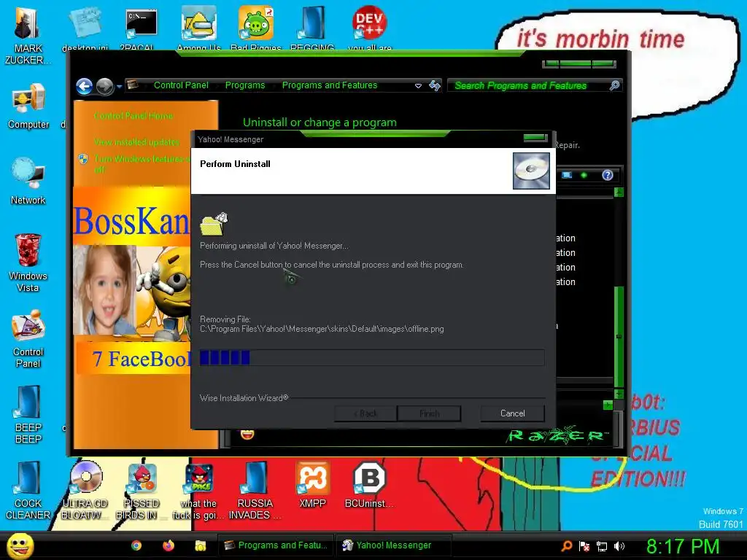Click the 8:17 PM clock
The image size is (747, 560).
point(683,546)
